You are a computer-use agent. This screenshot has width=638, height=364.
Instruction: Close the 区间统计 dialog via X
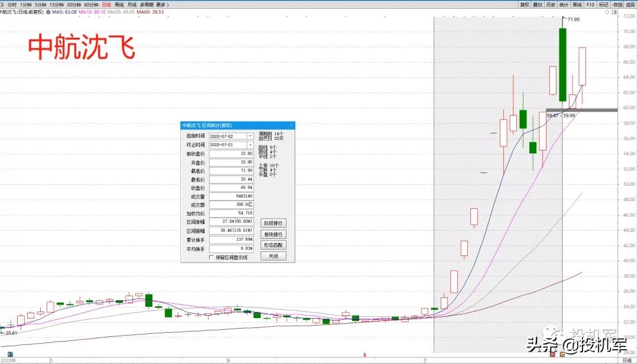(291, 126)
